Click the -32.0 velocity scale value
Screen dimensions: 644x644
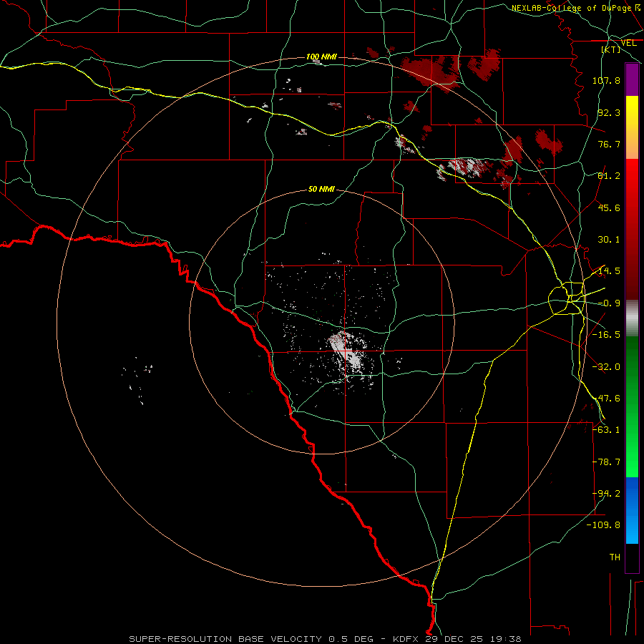pos(606,367)
